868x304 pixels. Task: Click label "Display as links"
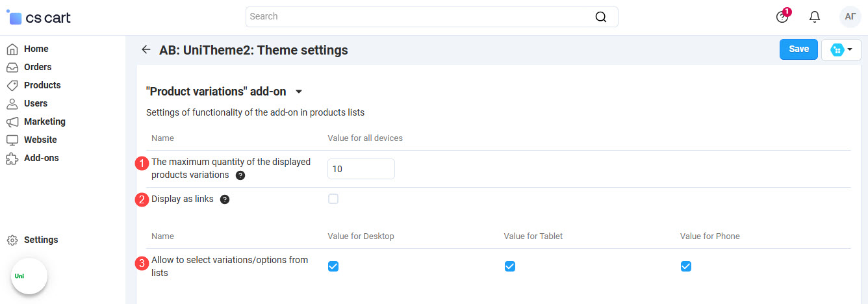(183, 199)
